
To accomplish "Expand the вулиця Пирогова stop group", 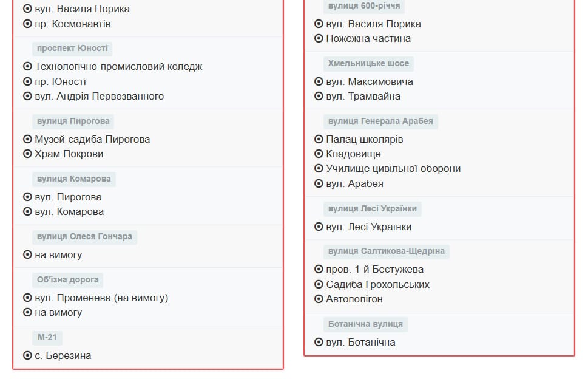I will pos(72,121).
